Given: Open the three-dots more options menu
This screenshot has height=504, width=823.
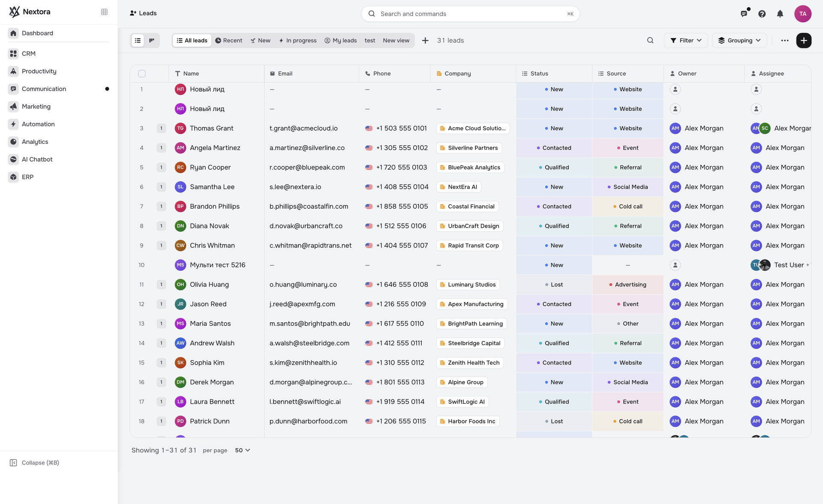Looking at the screenshot, I should tap(785, 40).
